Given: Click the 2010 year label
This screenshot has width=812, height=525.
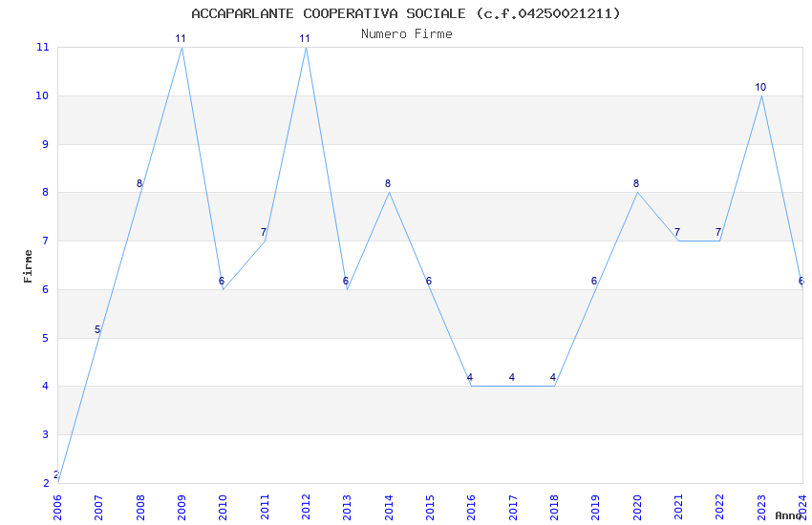Looking at the screenshot, I should coord(223,507).
